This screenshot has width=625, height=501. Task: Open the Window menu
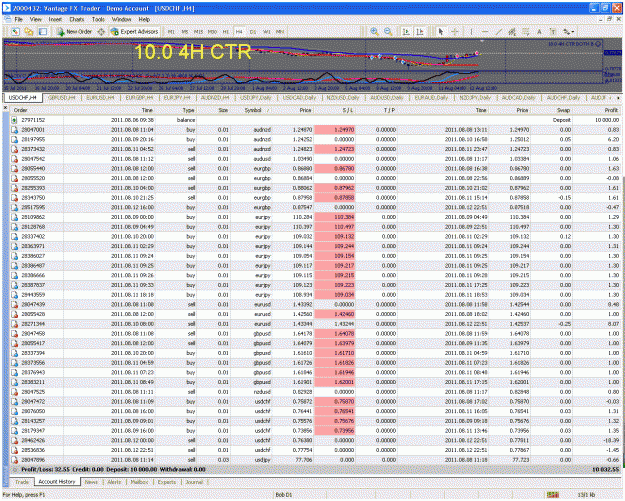tap(121, 19)
